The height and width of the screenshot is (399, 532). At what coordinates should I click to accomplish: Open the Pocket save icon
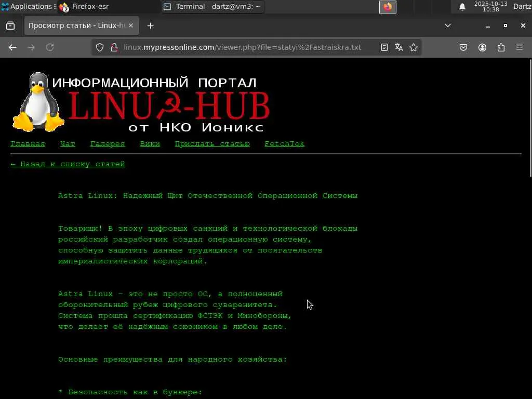click(463, 47)
